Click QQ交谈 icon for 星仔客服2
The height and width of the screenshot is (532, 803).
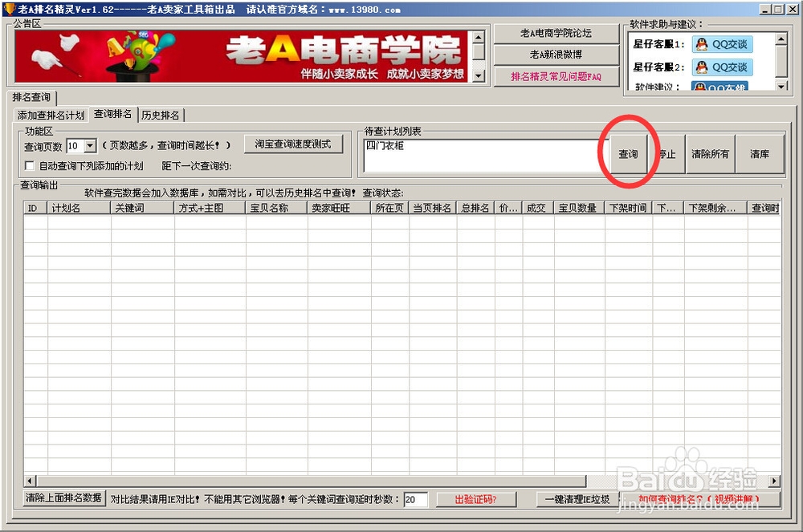tap(722, 67)
